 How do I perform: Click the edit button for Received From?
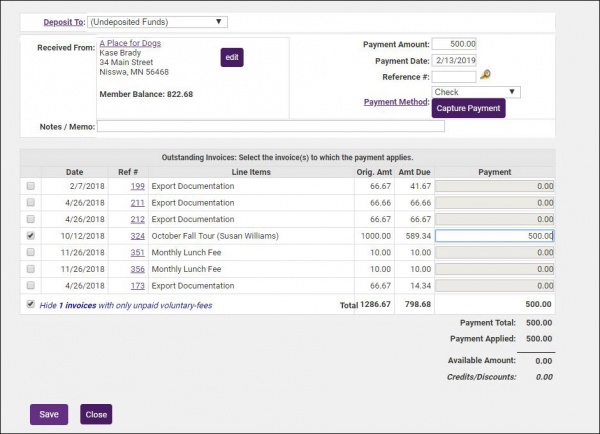[x=232, y=58]
